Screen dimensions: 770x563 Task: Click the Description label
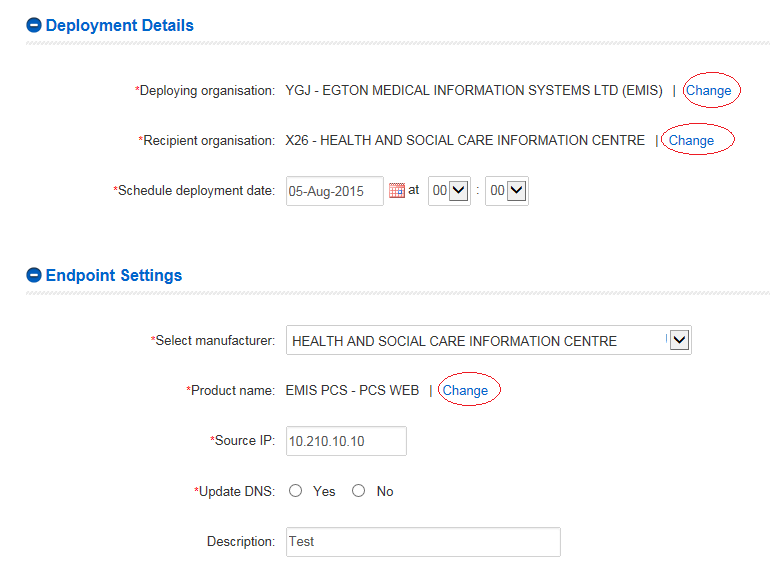click(241, 541)
